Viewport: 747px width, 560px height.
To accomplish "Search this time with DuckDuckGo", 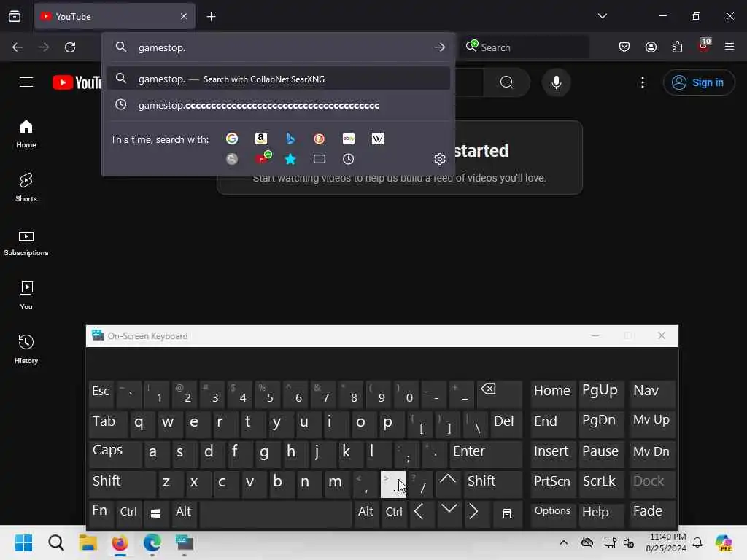I will [x=320, y=139].
